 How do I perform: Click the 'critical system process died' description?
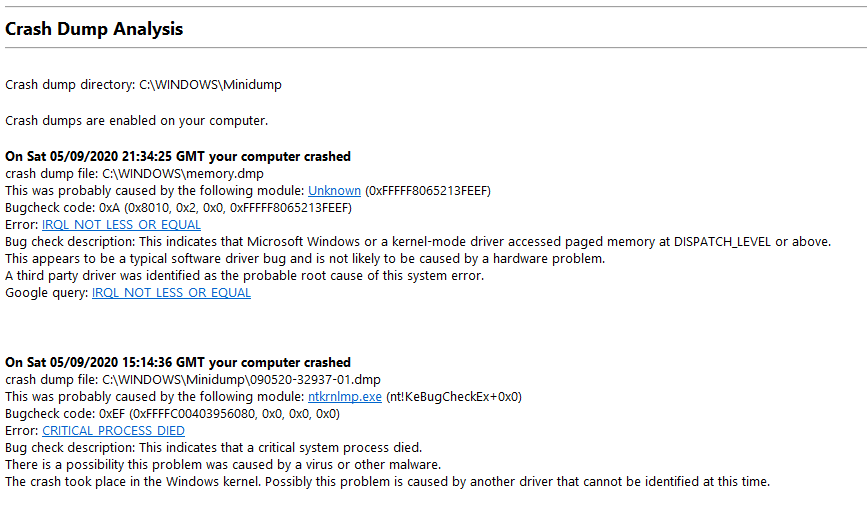click(213, 447)
